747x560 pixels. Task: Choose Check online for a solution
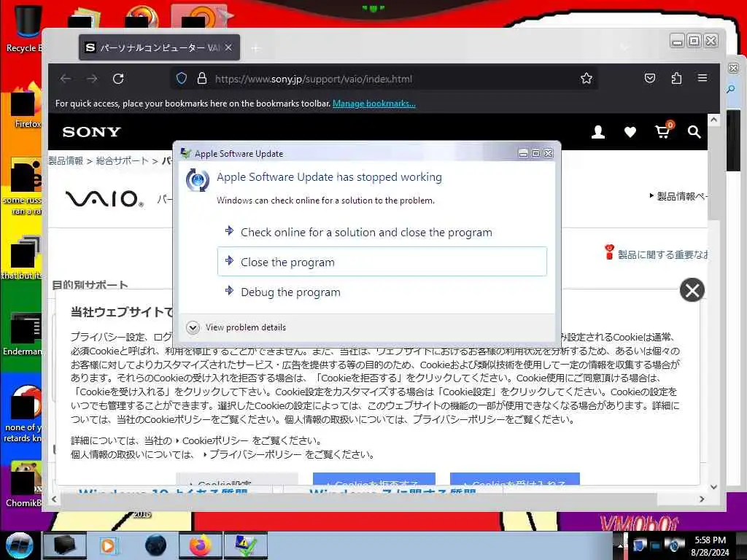click(382, 233)
